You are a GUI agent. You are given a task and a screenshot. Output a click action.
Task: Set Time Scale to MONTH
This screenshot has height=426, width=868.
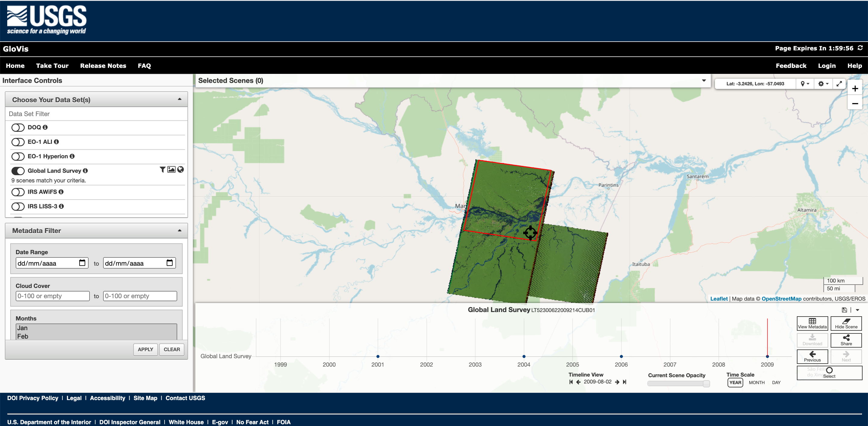pos(757,383)
